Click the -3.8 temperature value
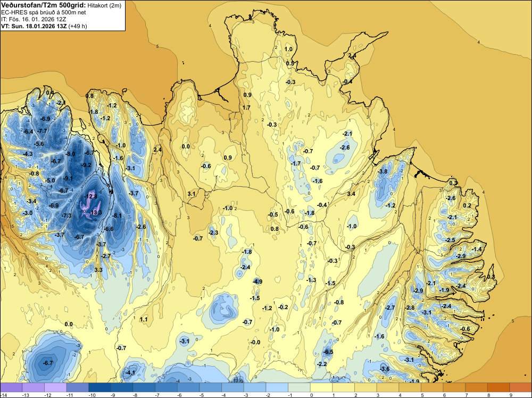The width and height of the screenshot is (532, 398). coord(383,172)
